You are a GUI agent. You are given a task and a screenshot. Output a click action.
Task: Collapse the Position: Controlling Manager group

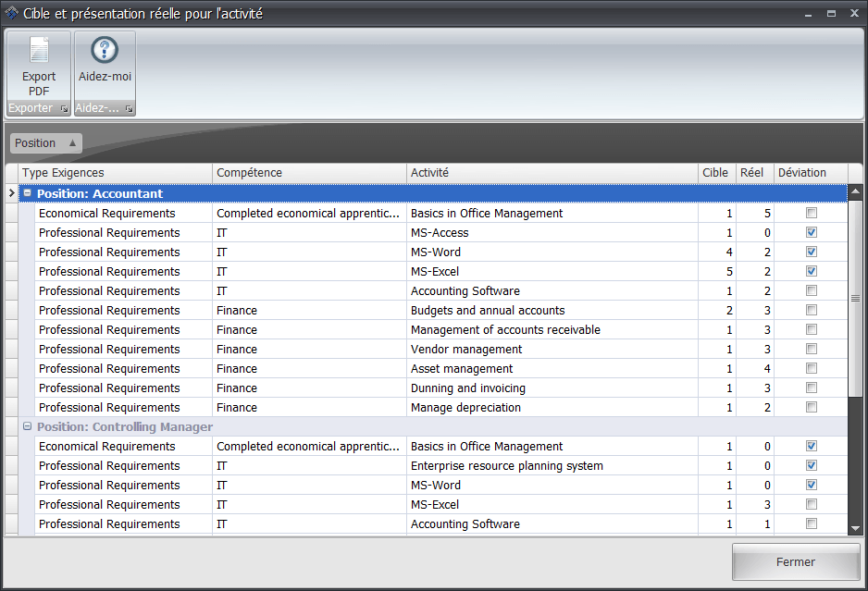pos(27,427)
